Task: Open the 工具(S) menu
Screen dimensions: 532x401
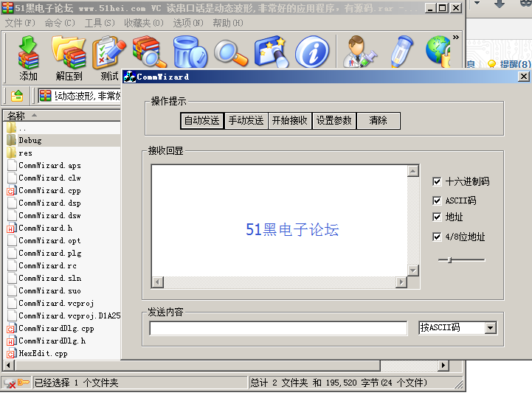Action: (100, 23)
